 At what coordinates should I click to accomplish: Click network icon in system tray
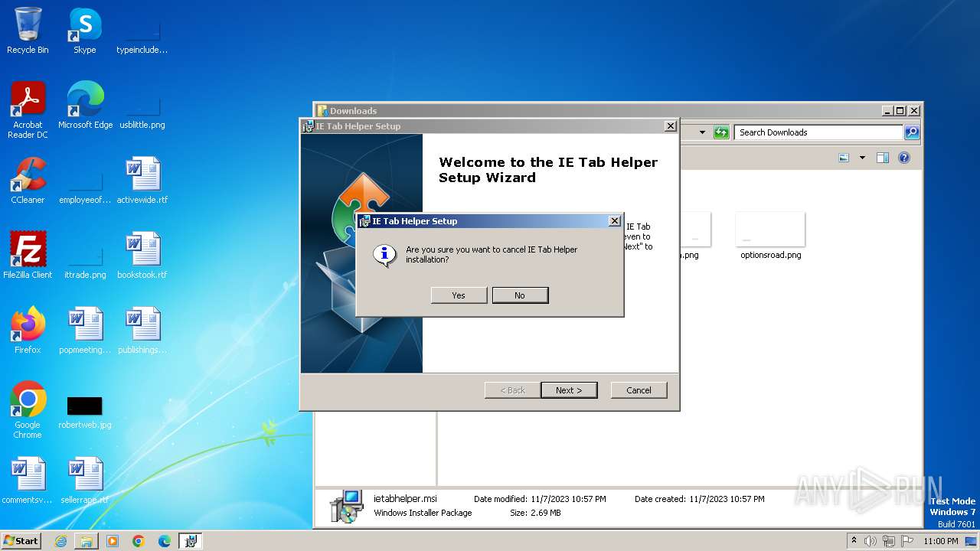pos(889,541)
